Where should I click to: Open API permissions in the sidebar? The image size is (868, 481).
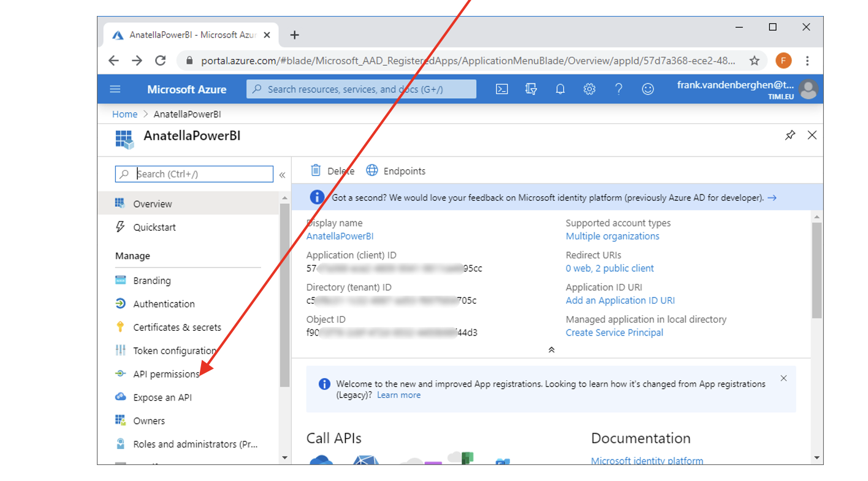click(x=166, y=374)
